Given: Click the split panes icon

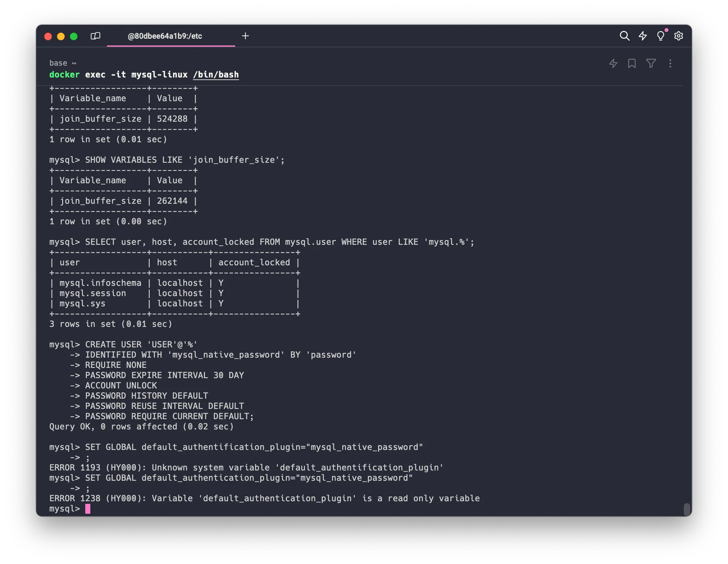Looking at the screenshot, I should click(95, 36).
